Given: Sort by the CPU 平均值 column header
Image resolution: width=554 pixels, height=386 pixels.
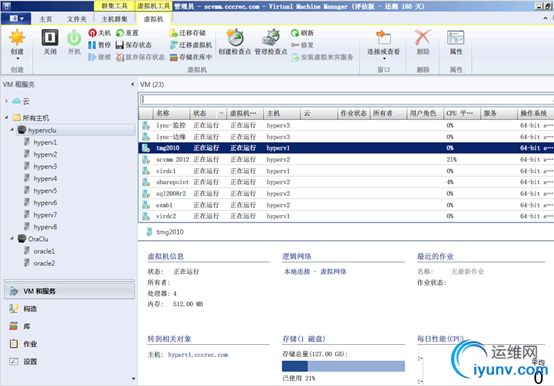Looking at the screenshot, I should pyautogui.click(x=461, y=113).
